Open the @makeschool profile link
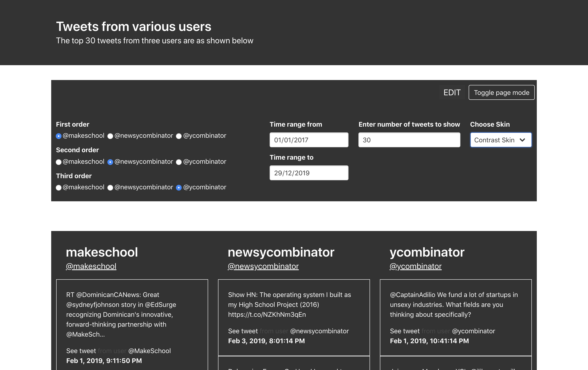This screenshot has width=588, height=370. (91, 266)
